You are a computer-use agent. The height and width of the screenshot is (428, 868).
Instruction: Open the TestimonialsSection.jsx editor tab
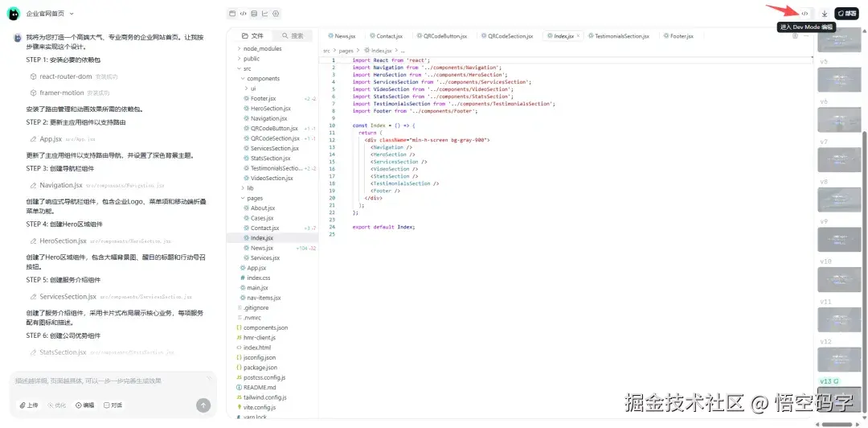pos(619,35)
